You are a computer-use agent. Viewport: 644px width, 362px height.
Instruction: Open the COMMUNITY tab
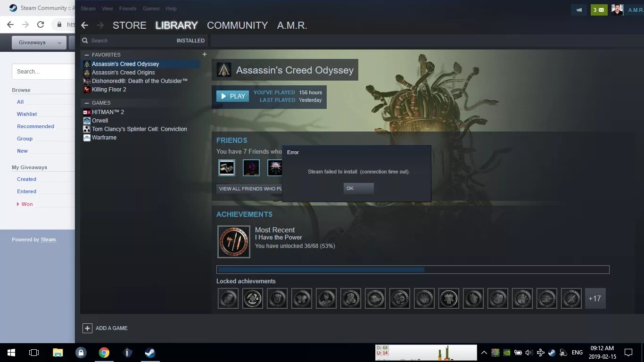[x=237, y=25]
